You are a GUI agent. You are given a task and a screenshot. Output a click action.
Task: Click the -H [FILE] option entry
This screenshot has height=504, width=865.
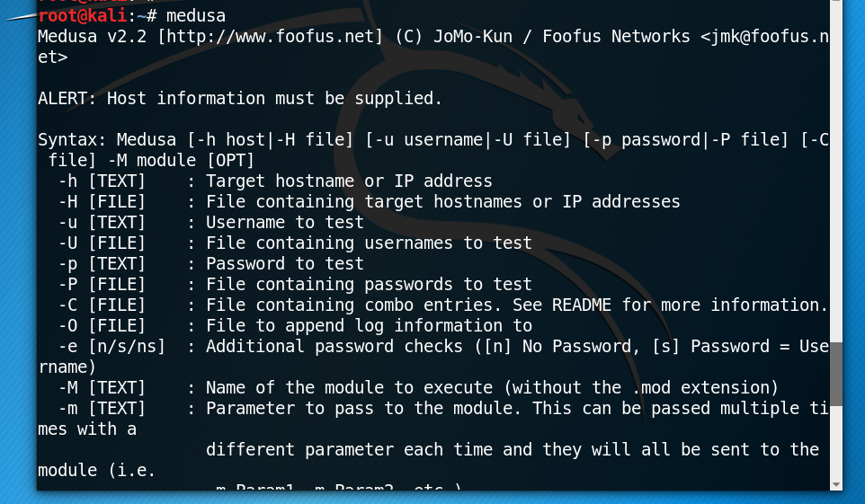tap(369, 202)
